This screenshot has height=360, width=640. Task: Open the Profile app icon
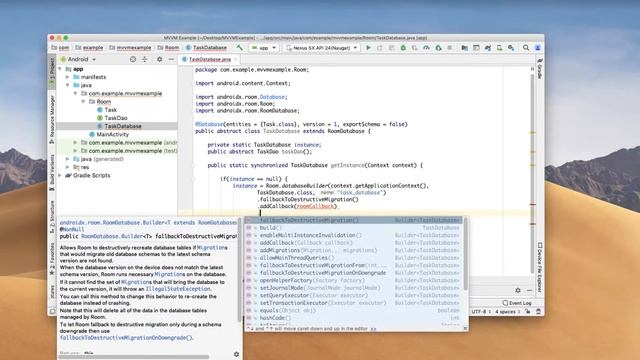[x=426, y=48]
